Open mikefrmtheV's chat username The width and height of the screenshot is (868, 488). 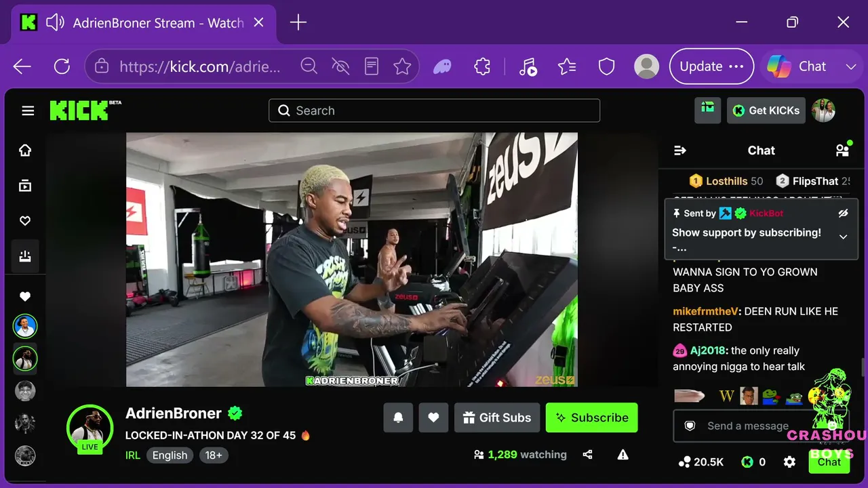(705, 312)
